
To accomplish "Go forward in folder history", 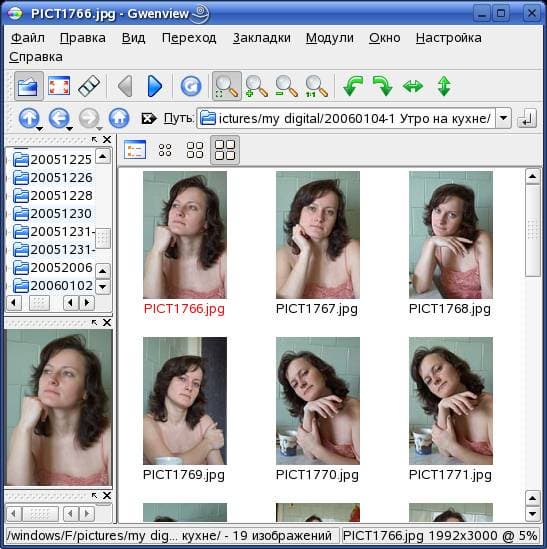I will coord(89,118).
